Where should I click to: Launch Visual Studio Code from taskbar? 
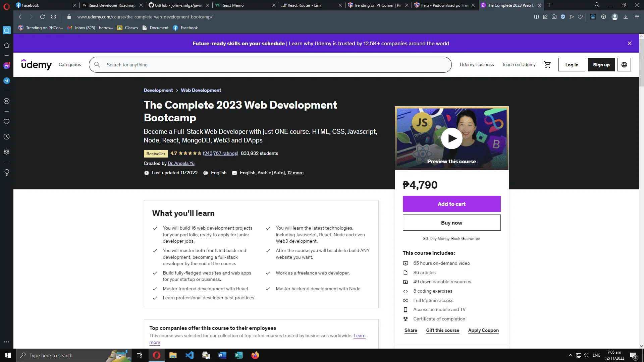pyautogui.click(x=190, y=355)
